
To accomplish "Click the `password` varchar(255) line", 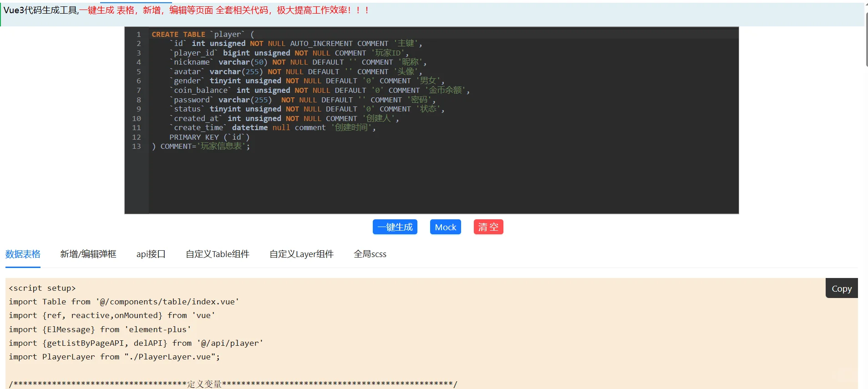I will point(302,100).
